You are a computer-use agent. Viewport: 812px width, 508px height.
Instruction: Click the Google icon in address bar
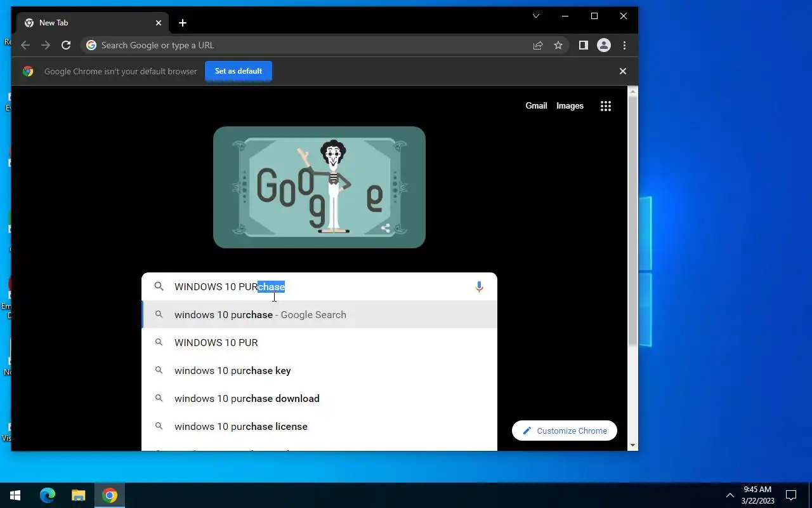pos(91,45)
